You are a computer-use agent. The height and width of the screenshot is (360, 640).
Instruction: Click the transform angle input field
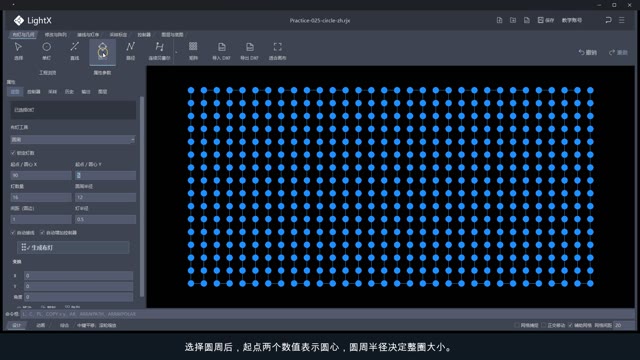78,297
